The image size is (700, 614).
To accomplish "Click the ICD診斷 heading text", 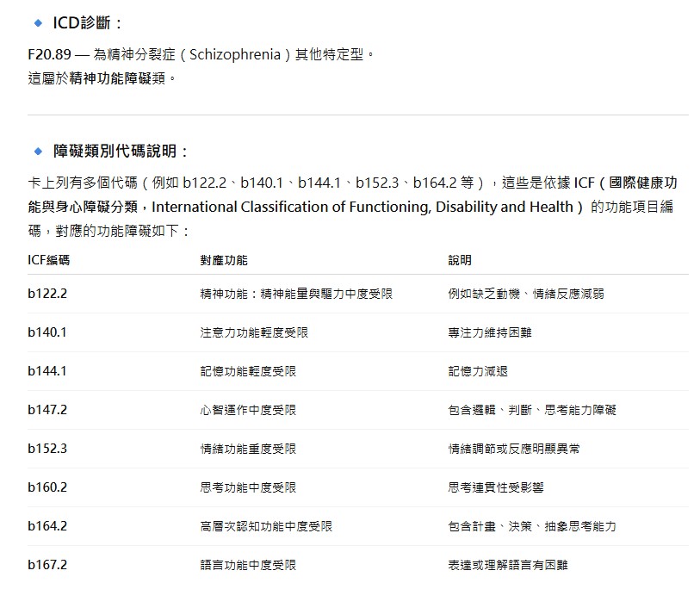I will [88, 22].
